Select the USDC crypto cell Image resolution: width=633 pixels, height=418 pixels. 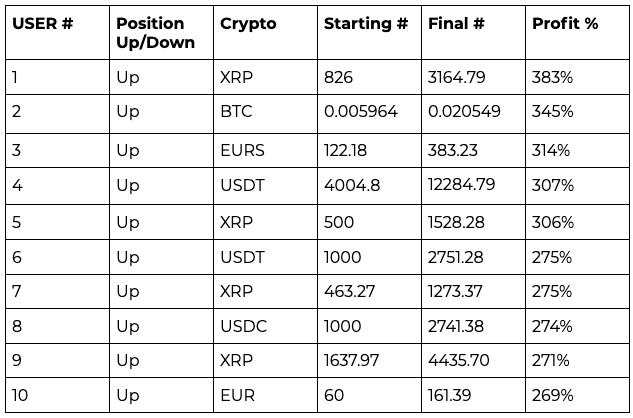pyautogui.click(x=265, y=326)
